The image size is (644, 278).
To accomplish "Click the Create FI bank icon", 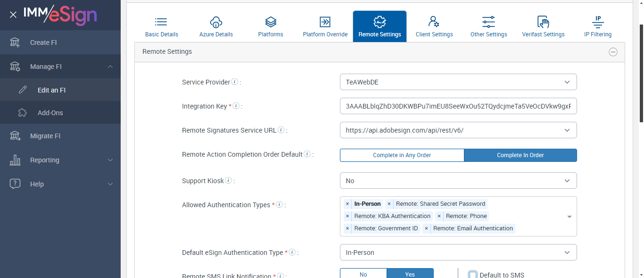I will coord(15,42).
